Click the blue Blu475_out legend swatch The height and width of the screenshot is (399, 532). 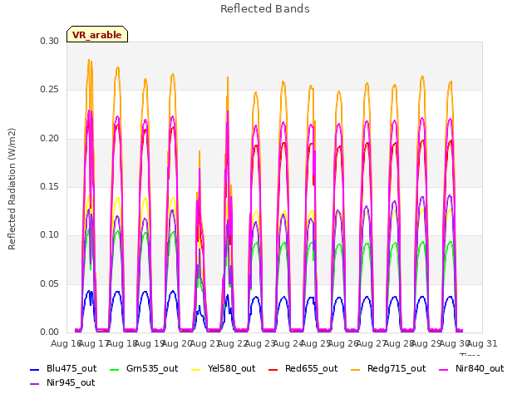point(35,369)
